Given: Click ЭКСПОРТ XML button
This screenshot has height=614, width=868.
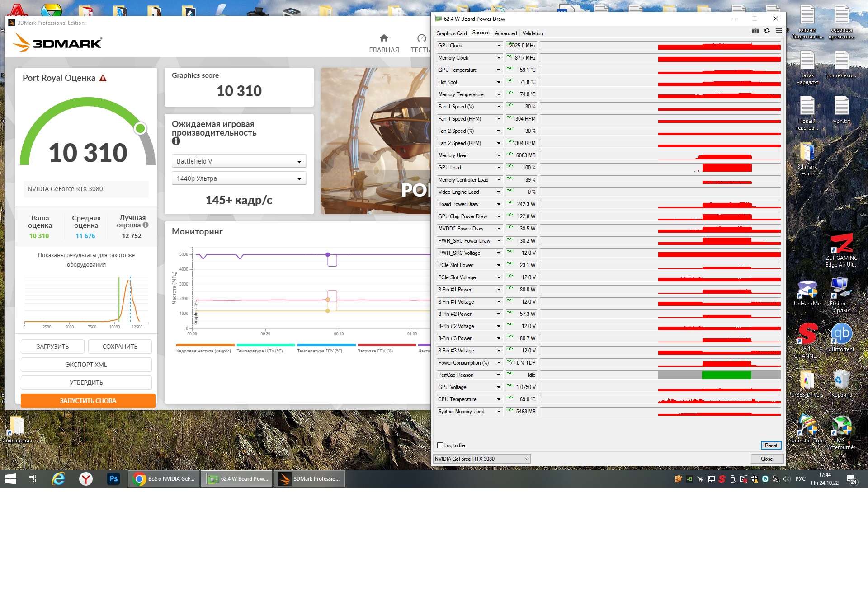Looking at the screenshot, I should coord(86,365).
